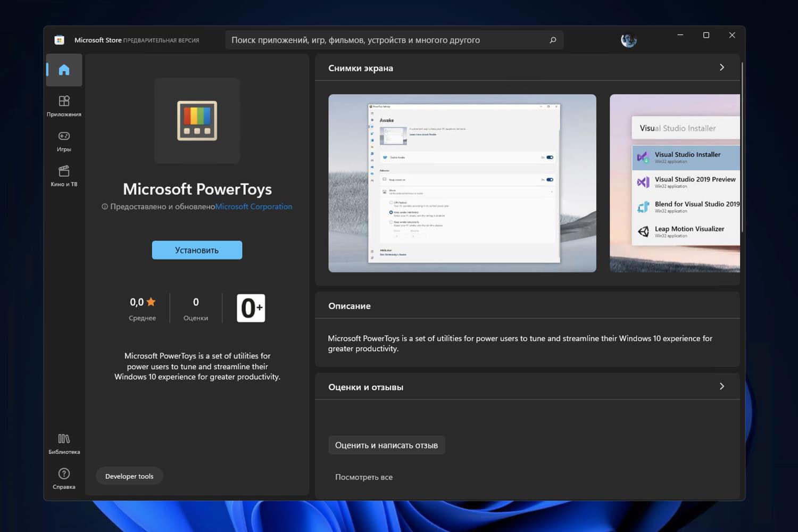Click the 0,0 average rating value

coord(137,302)
